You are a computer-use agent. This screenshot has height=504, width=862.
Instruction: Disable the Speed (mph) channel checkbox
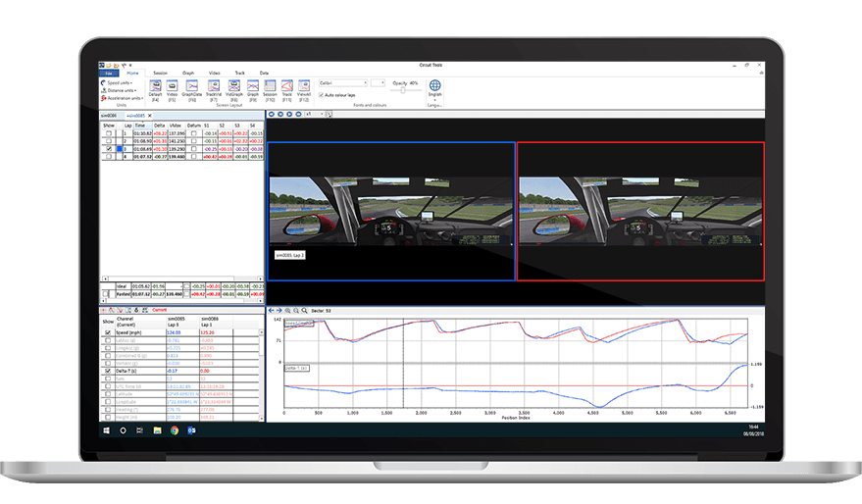[108, 333]
